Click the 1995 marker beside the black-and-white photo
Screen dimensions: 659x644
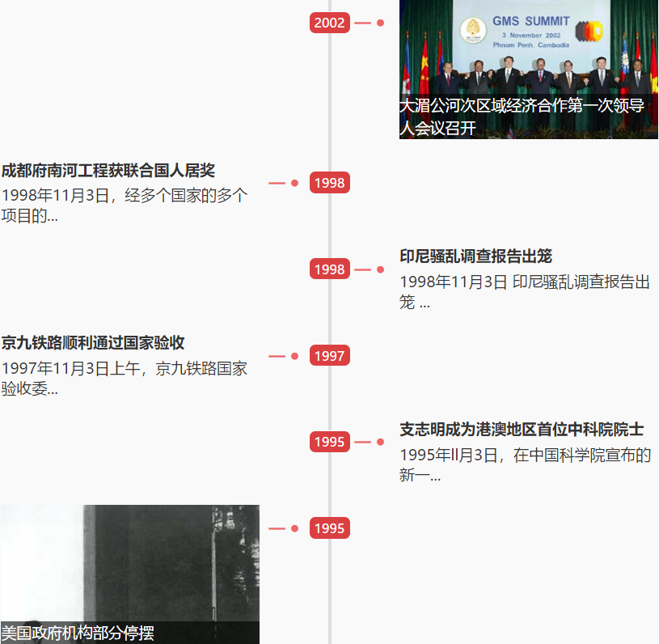[x=330, y=528]
